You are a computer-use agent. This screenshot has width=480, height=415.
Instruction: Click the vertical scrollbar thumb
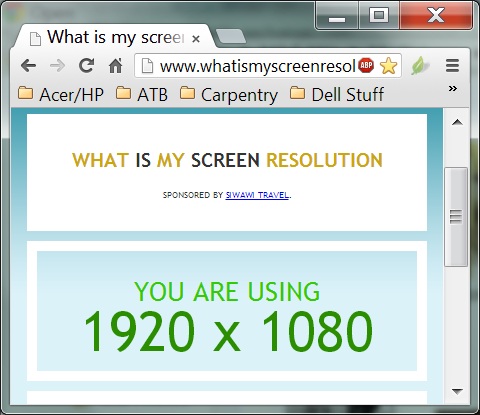pos(456,217)
